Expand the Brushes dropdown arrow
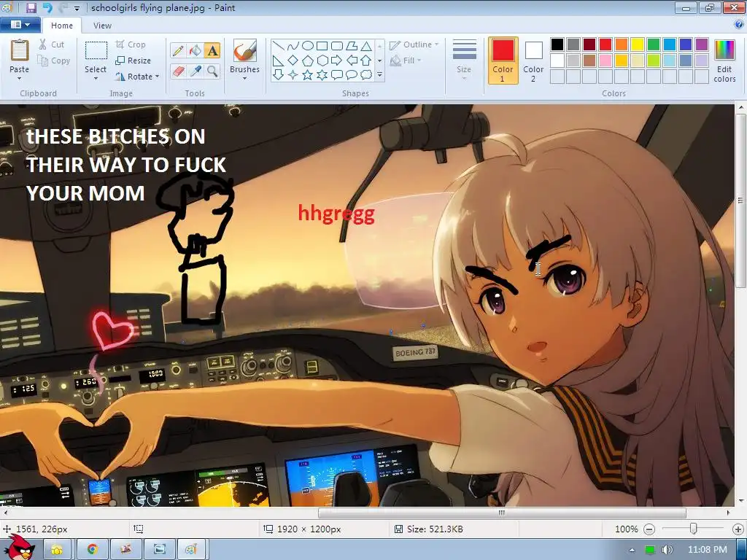The image size is (747, 560). (x=245, y=79)
